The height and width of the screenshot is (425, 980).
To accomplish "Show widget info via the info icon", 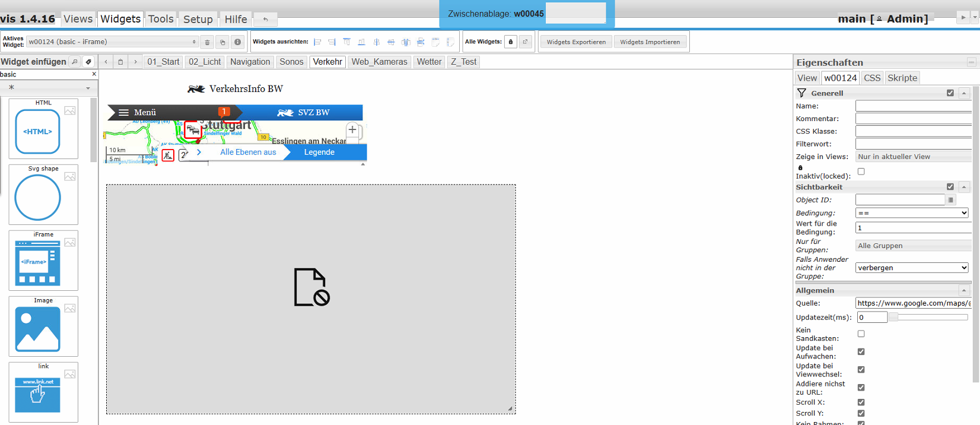I will tap(238, 42).
